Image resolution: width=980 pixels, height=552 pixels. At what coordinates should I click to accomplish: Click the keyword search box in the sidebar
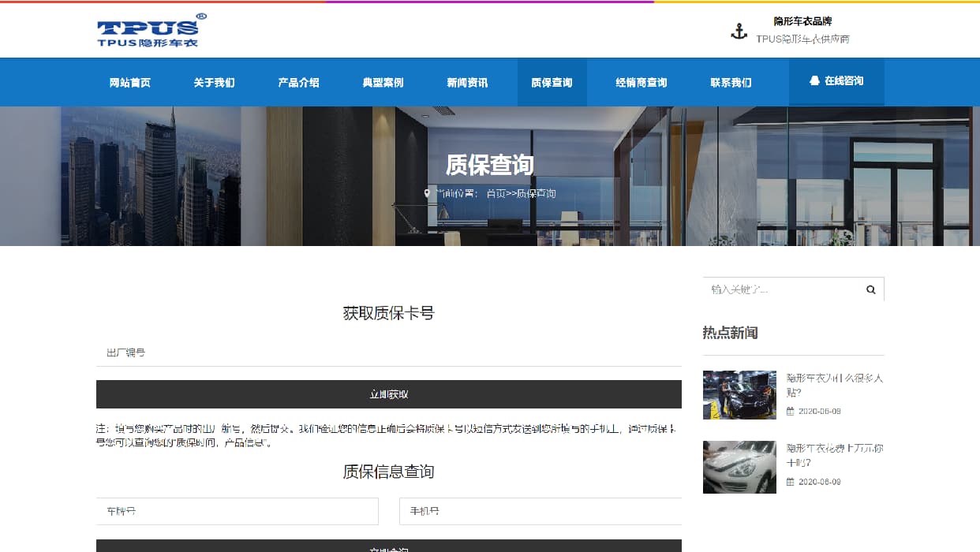point(780,289)
